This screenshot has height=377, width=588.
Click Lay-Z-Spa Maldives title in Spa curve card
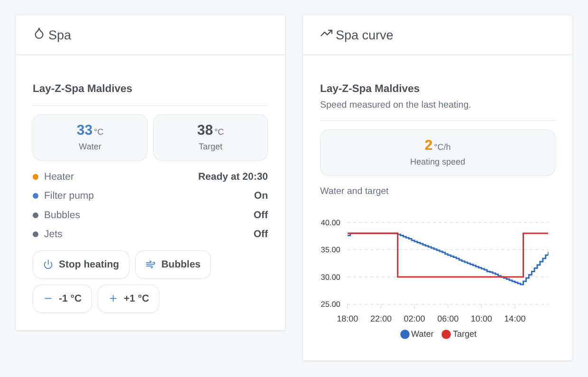pyautogui.click(x=370, y=89)
